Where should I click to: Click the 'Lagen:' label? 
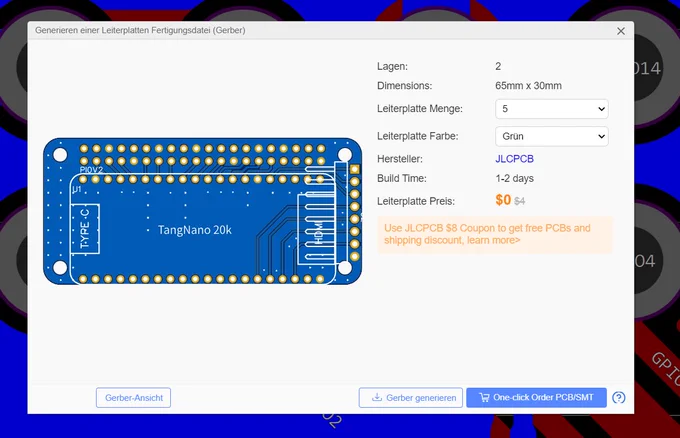[x=392, y=67]
